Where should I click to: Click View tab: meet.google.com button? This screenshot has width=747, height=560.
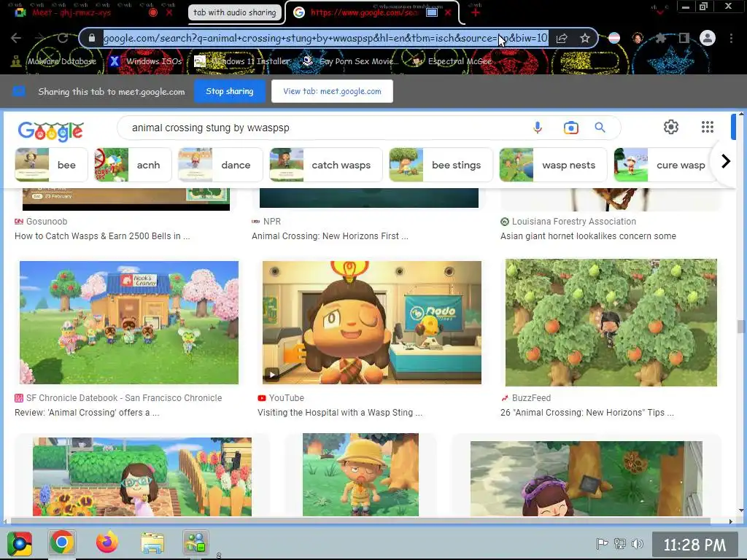point(332,91)
